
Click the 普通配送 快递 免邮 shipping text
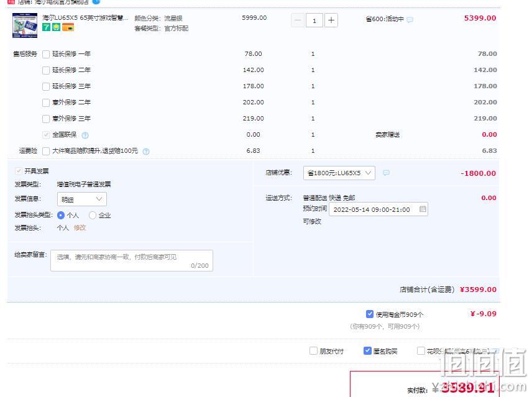coord(329,198)
